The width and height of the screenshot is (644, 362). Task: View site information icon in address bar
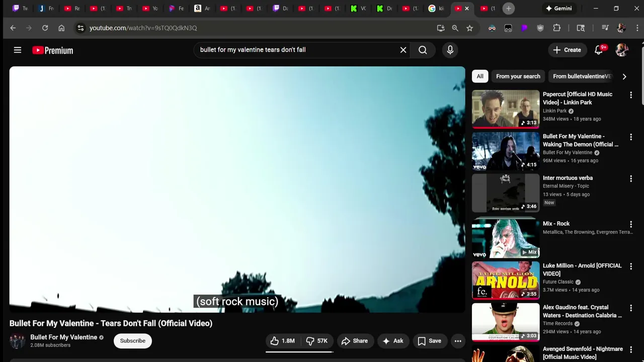coord(80,28)
